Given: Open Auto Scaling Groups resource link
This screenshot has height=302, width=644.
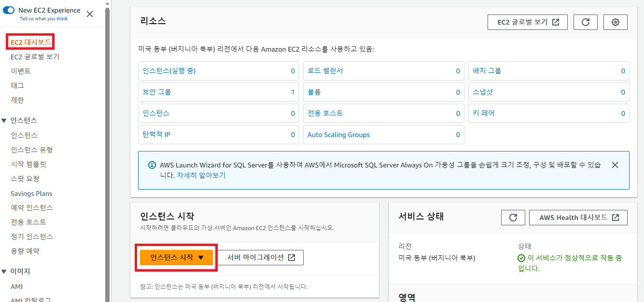Looking at the screenshot, I should pos(339,135).
